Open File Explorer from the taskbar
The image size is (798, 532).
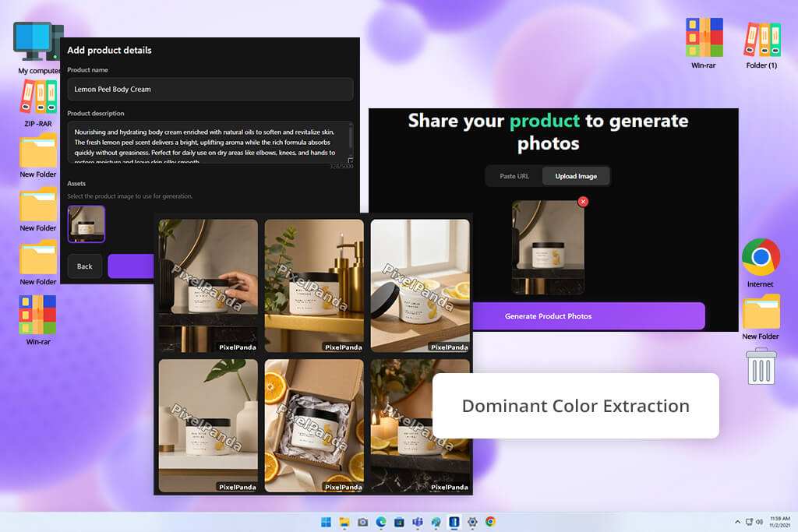pos(344,522)
